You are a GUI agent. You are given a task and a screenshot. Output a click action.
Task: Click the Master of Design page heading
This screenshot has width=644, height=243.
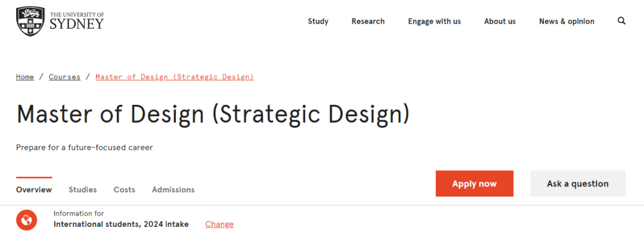(213, 114)
